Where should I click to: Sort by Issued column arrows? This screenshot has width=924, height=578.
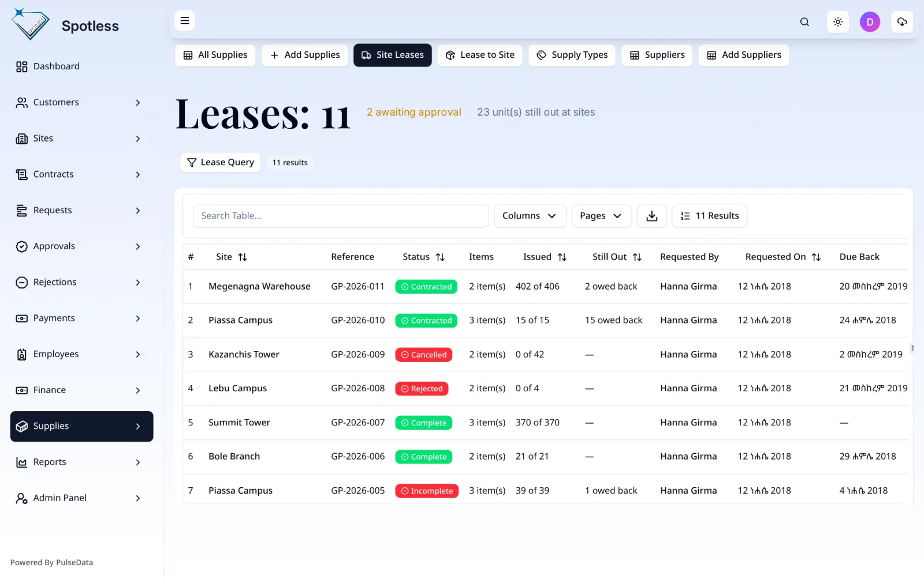(562, 257)
